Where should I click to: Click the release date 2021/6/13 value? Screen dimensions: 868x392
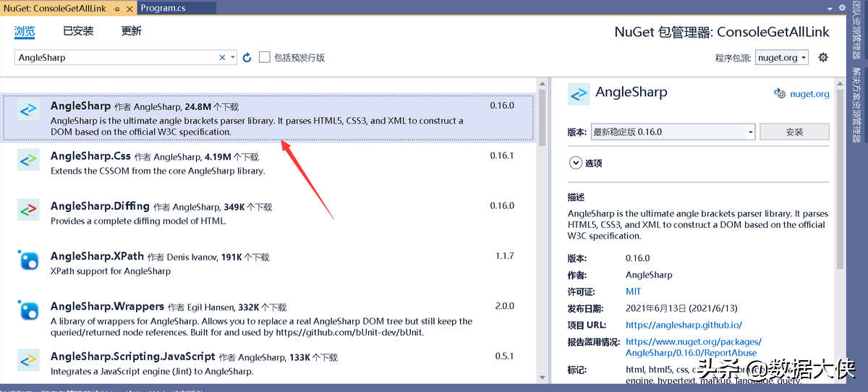681,308
